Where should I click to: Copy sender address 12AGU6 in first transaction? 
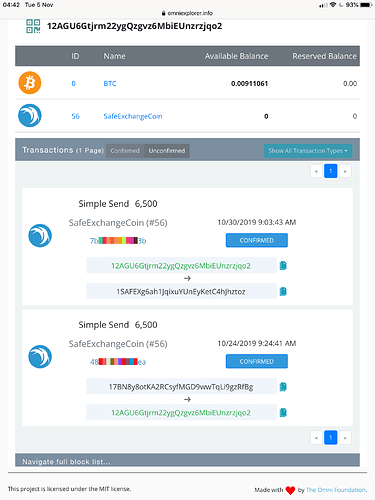pyautogui.click(x=283, y=265)
